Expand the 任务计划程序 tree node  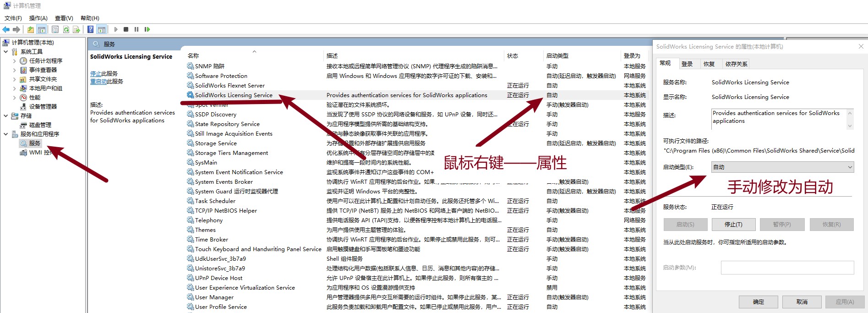14,60
